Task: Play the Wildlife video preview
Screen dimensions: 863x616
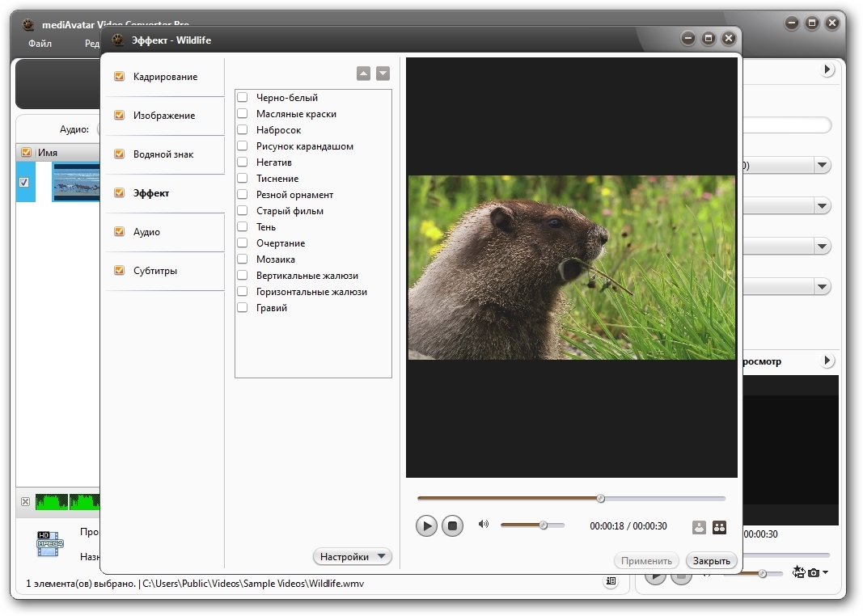Action: (426, 526)
